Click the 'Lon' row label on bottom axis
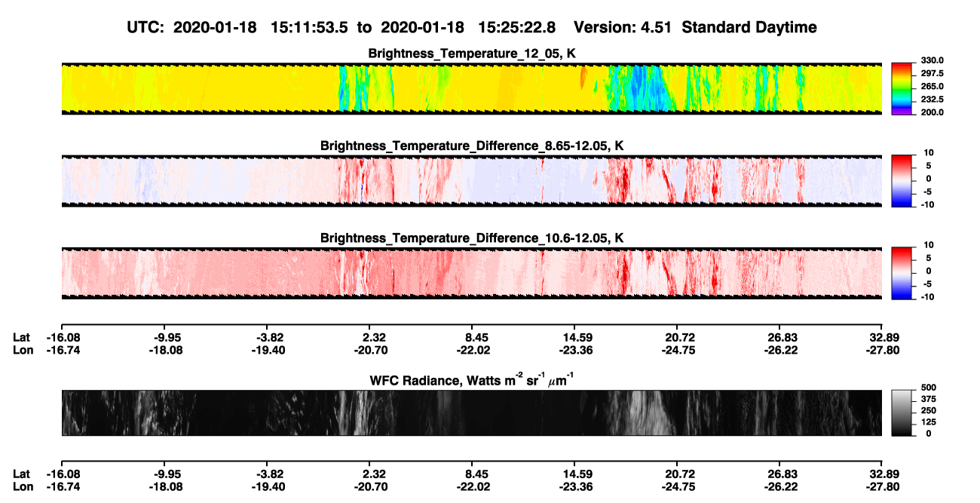Viewport: 980px width, 503px height. click(x=23, y=487)
